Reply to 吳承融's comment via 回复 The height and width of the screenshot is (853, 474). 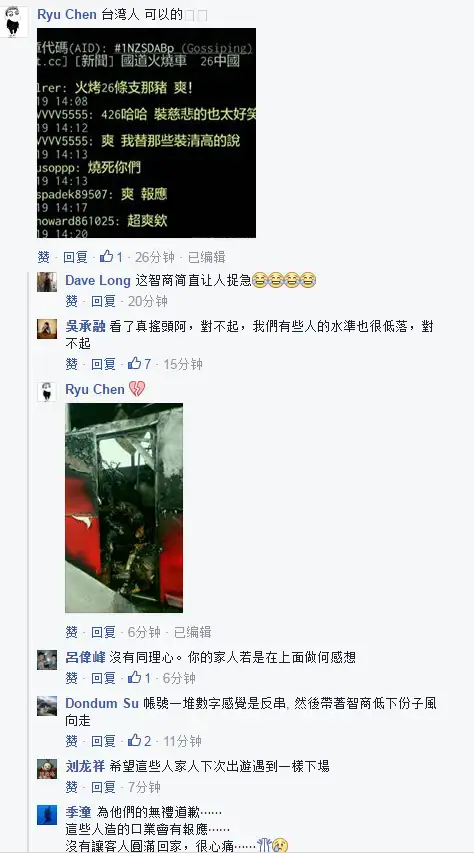pyautogui.click(x=103, y=364)
